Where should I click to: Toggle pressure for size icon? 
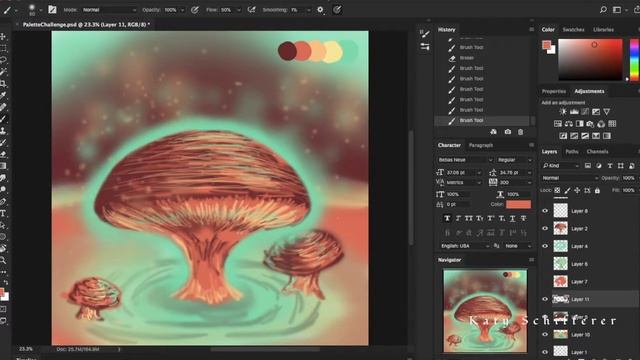point(337,9)
